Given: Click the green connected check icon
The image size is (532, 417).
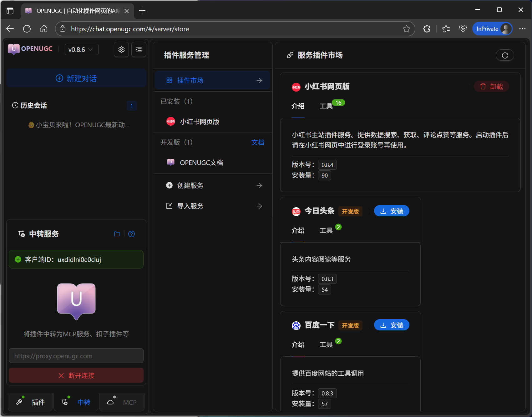Looking at the screenshot, I should (18, 259).
